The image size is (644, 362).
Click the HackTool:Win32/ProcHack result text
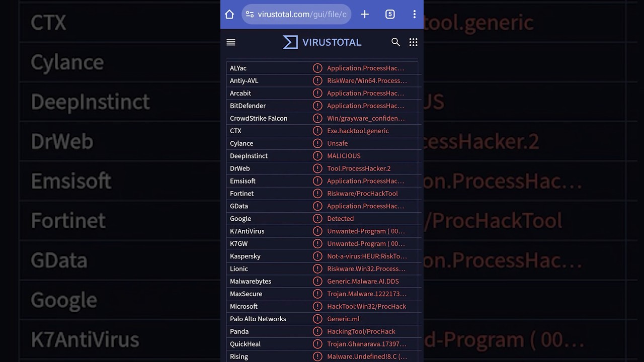click(366, 307)
